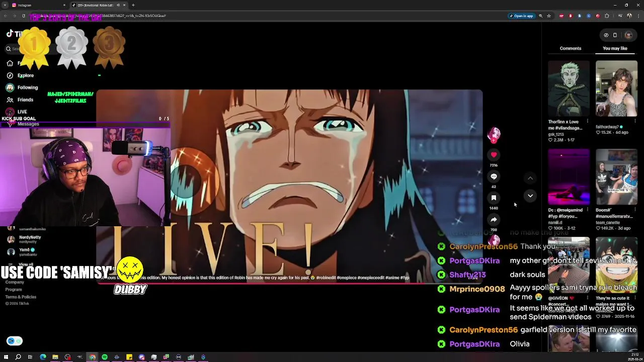Open File Explorer from the taskbar

[x=55, y=357]
